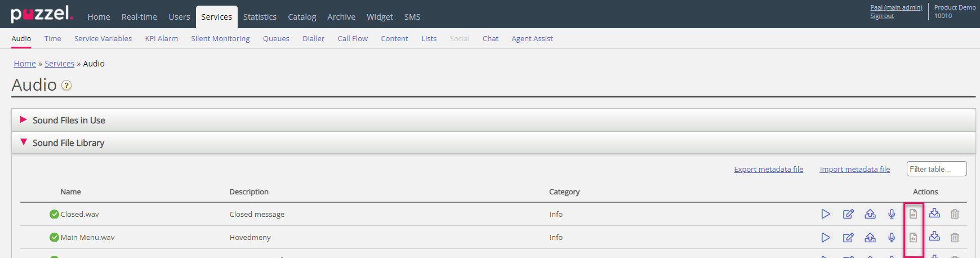Download the Main Menu.wav file

[x=934, y=237]
